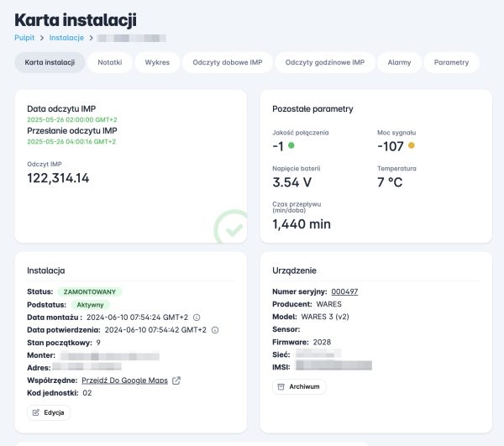Select the Karta instalacji tab
The height and width of the screenshot is (446, 504).
pyautogui.click(x=50, y=63)
